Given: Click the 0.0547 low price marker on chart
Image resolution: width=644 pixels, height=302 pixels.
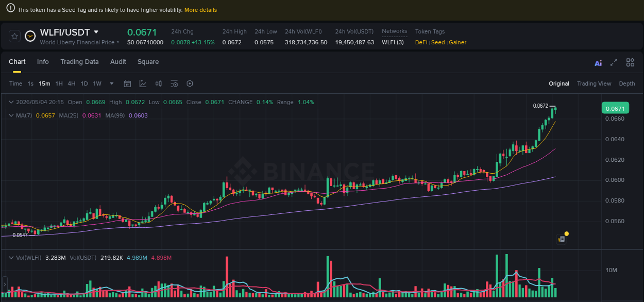Looking at the screenshot, I should click(20, 235).
